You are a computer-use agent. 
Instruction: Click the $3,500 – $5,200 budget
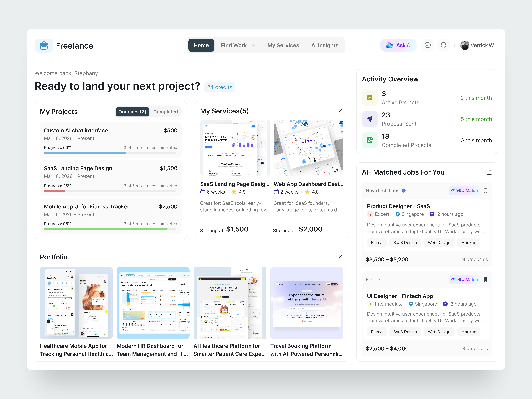pos(387,260)
